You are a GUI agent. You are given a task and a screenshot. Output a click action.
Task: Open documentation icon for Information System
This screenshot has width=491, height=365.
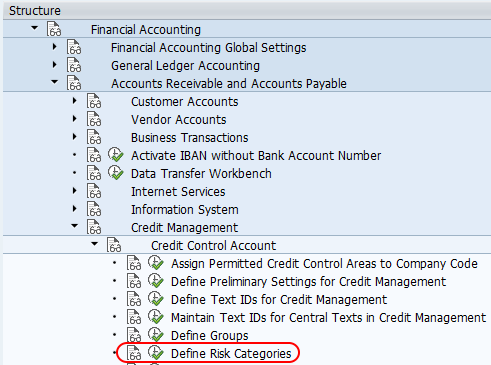tap(94, 209)
